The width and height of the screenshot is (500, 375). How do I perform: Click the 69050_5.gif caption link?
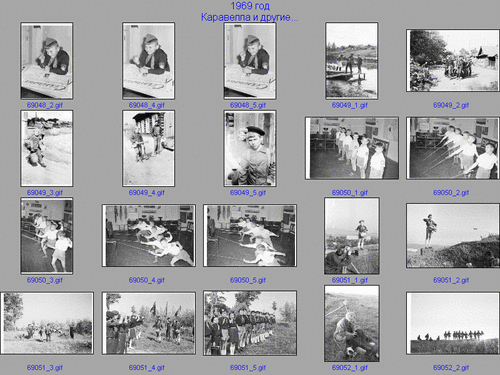[248, 280]
